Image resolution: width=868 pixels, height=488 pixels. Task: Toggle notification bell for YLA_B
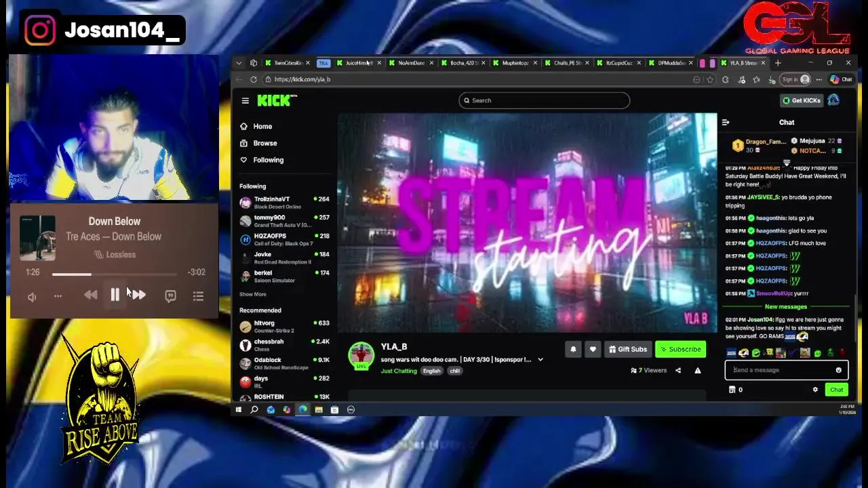click(573, 349)
